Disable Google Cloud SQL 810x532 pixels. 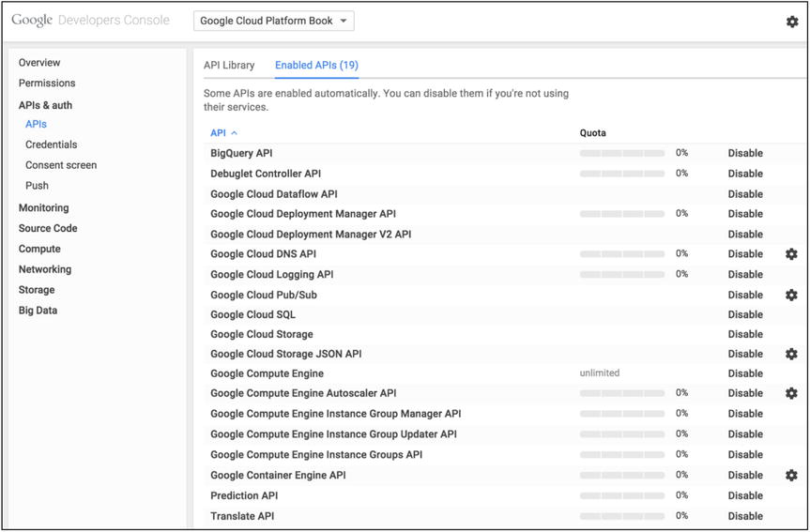pos(745,314)
